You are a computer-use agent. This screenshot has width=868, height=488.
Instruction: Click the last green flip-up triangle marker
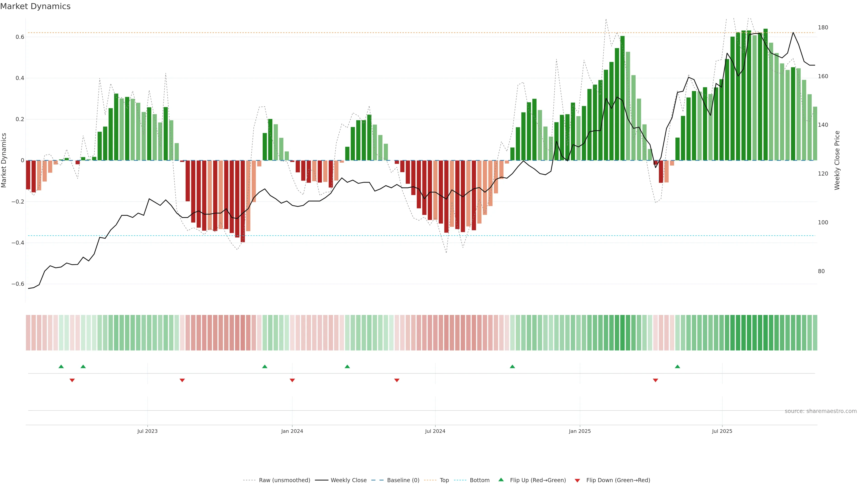(x=677, y=366)
